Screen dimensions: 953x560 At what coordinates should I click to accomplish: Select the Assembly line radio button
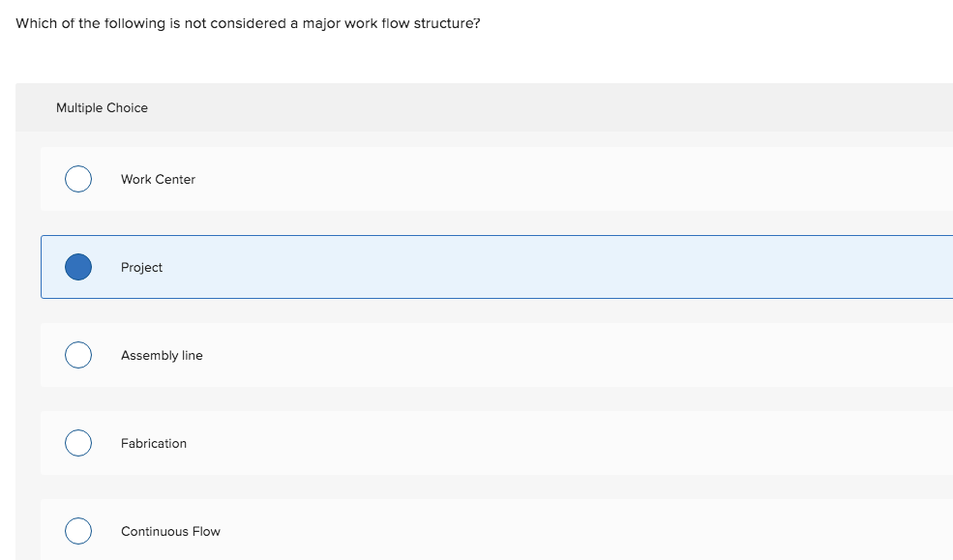point(78,355)
